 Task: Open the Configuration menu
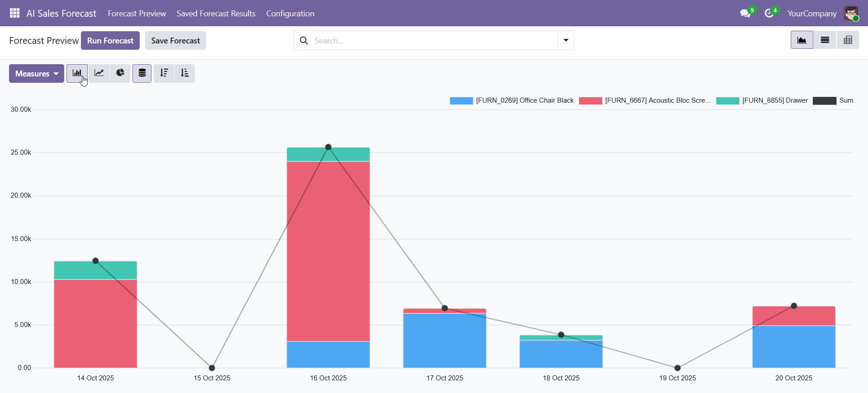coord(290,14)
